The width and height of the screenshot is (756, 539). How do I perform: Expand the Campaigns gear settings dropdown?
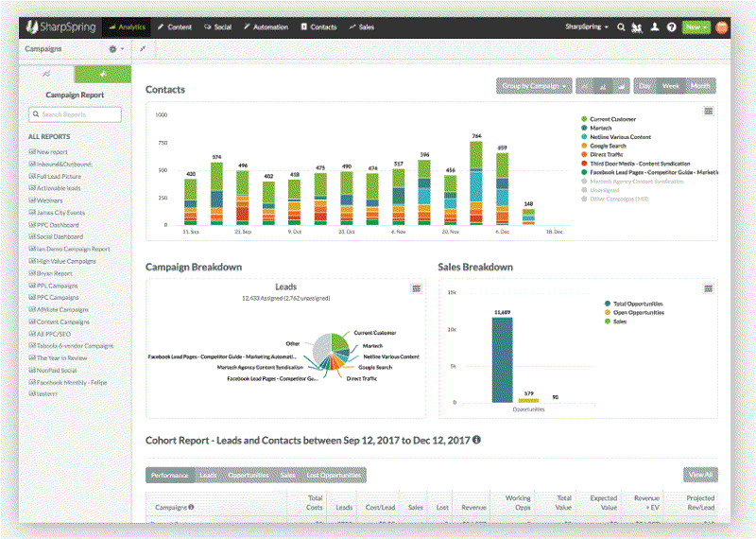[x=116, y=48]
